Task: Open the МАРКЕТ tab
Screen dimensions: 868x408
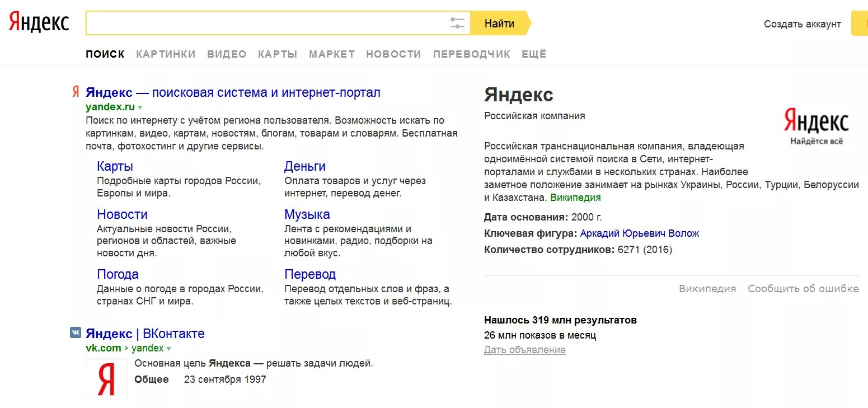Action: pyautogui.click(x=332, y=54)
